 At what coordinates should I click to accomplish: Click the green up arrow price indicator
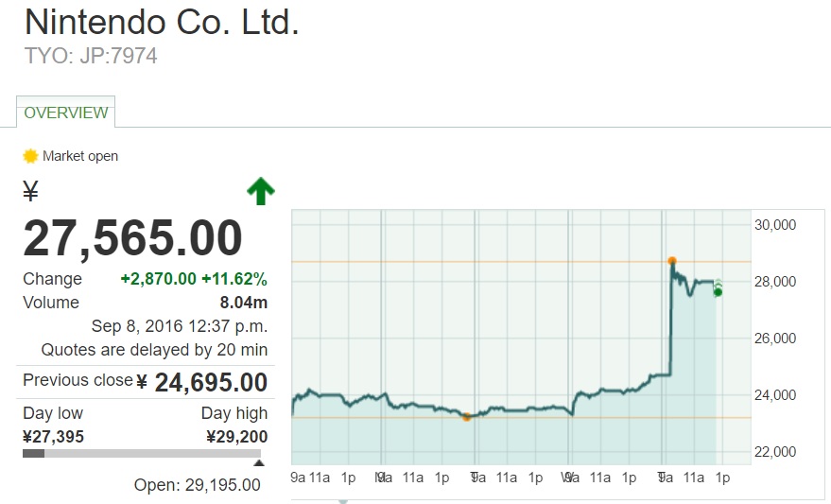click(261, 191)
